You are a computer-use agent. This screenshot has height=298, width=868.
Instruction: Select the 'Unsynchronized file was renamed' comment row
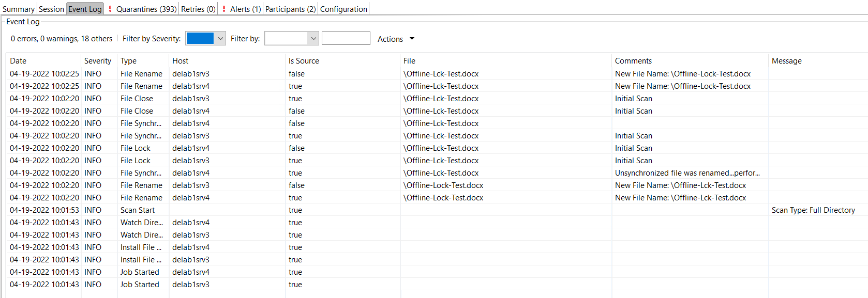(687, 173)
